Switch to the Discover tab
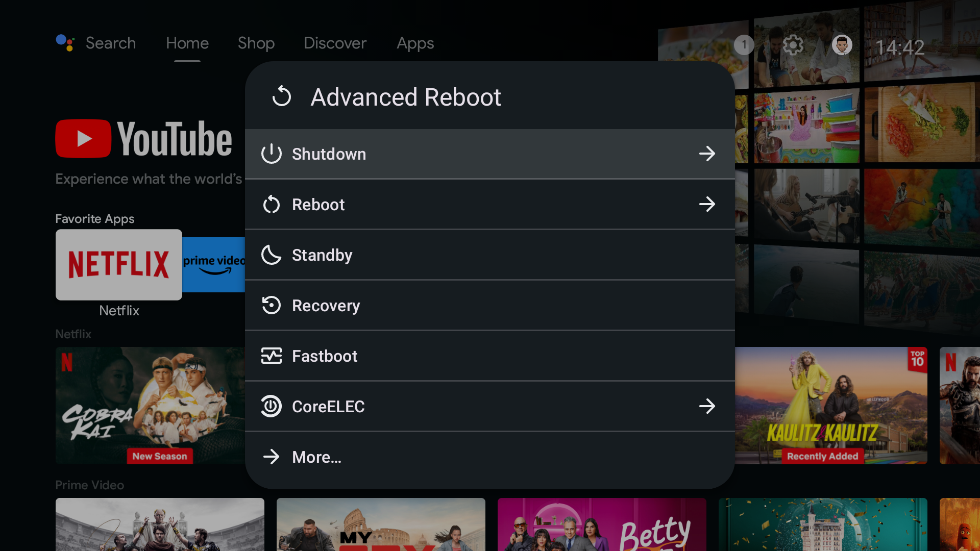The image size is (980, 551). [x=335, y=43]
